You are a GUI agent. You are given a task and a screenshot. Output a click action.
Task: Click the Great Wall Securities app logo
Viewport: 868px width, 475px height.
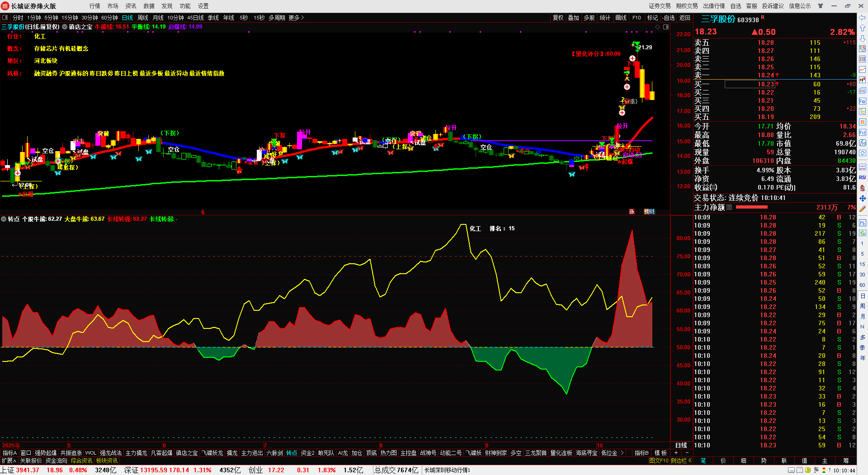click(5, 6)
